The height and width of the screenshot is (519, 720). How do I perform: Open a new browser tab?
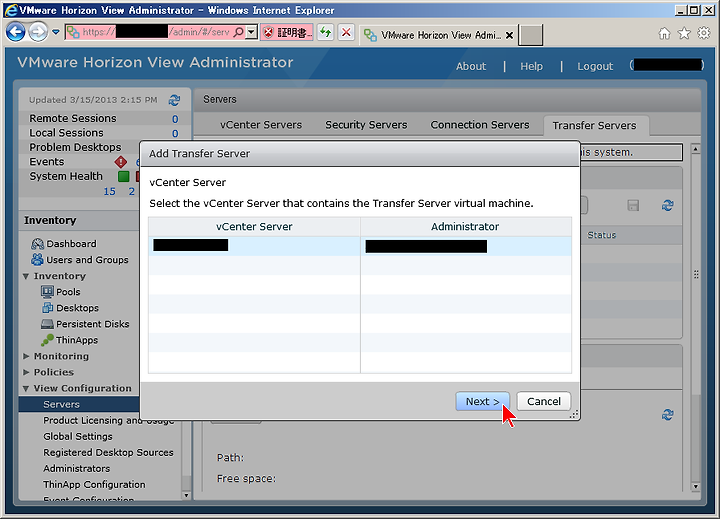[530, 35]
